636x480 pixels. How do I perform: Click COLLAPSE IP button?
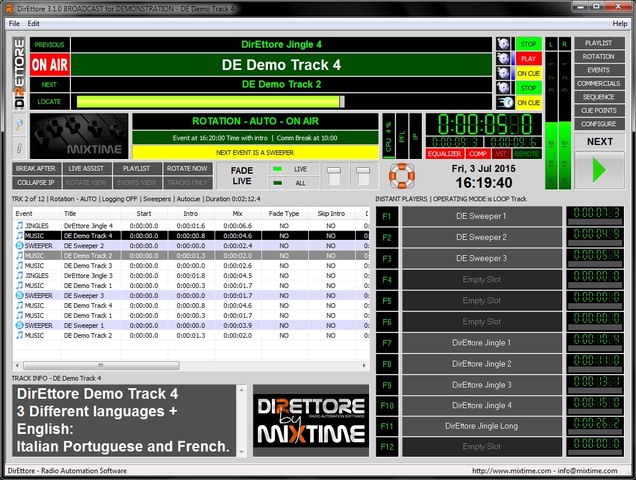[36, 183]
